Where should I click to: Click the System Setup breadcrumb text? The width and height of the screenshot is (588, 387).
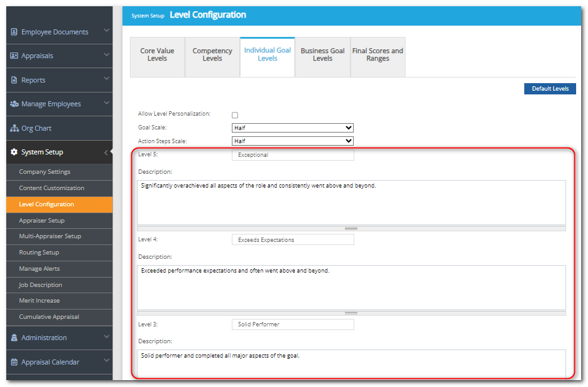(147, 16)
